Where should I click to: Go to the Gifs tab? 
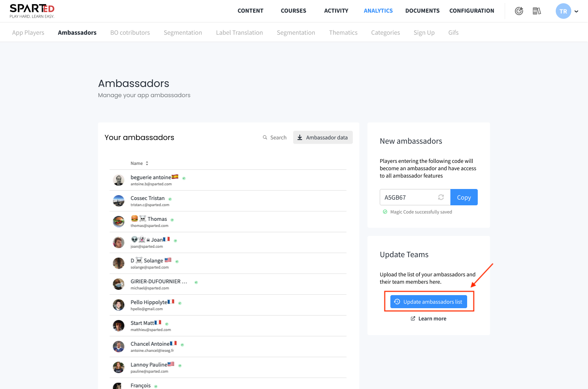click(x=453, y=33)
